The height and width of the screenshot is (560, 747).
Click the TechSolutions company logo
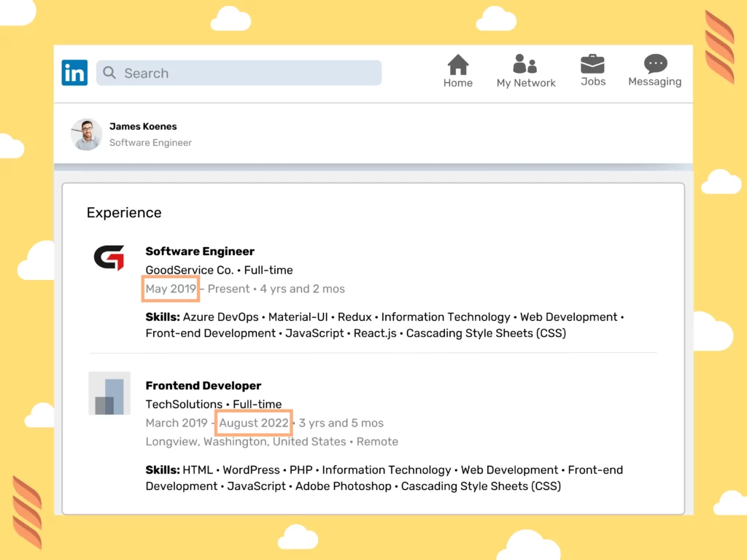[109, 393]
